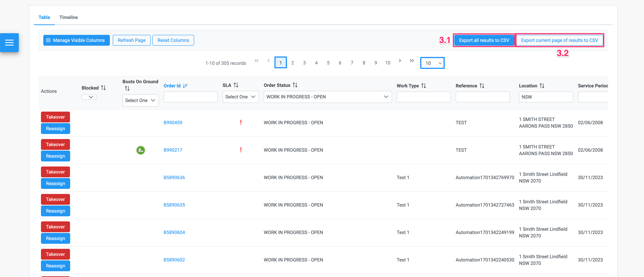Sort by Reference column arrows
This screenshot has width=644, height=277.
482,86
